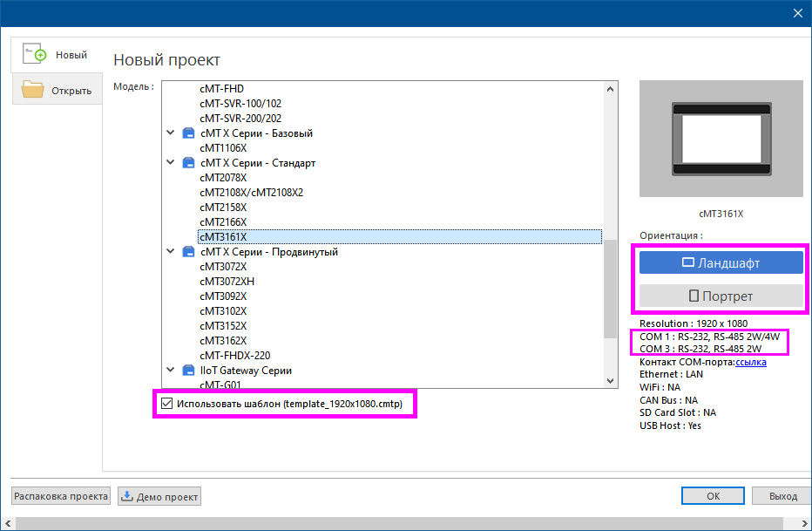Choose Ландшафт orientation
Viewport: 812px width, 531px height.
[721, 262]
